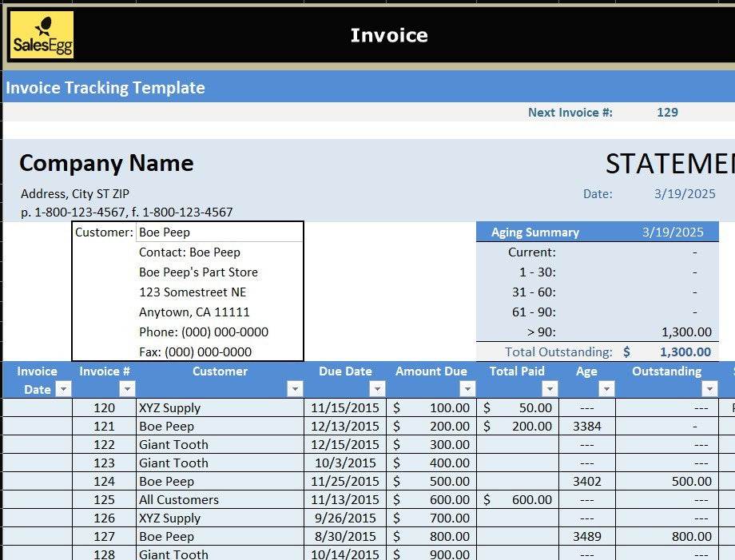Click the Company Name heading cell
Screen dimensions: 735x560
106,163
